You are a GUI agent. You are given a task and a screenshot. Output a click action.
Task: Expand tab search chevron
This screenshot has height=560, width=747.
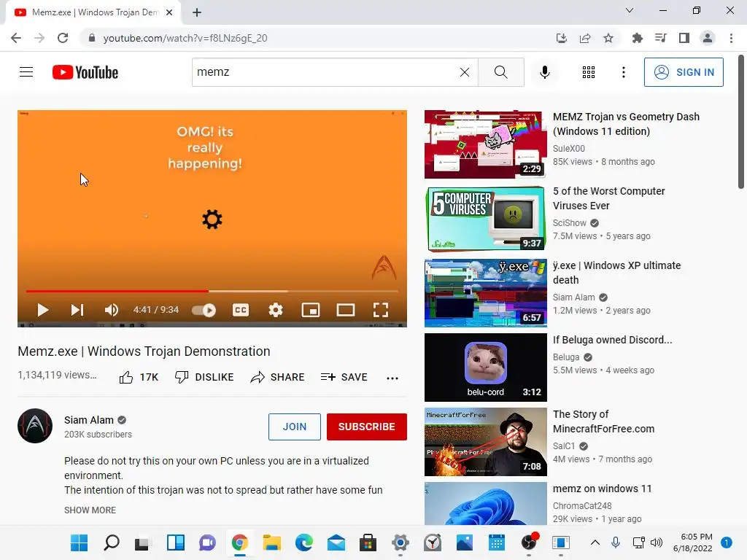pyautogui.click(x=630, y=10)
